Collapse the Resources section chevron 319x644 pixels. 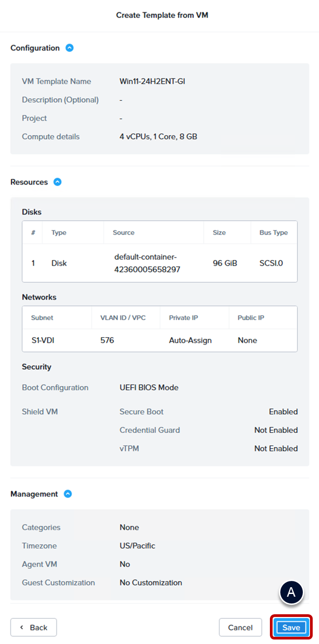57,182
